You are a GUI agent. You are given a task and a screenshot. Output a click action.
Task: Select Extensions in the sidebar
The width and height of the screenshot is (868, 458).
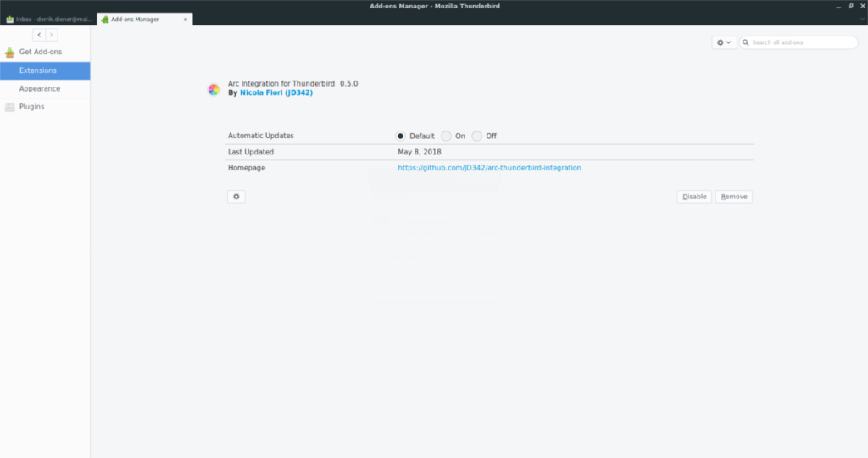[x=45, y=70]
